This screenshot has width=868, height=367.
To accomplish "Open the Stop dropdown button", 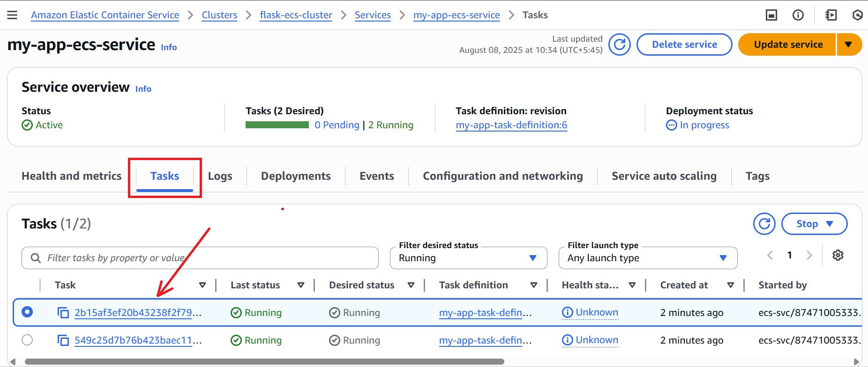I will [x=815, y=224].
